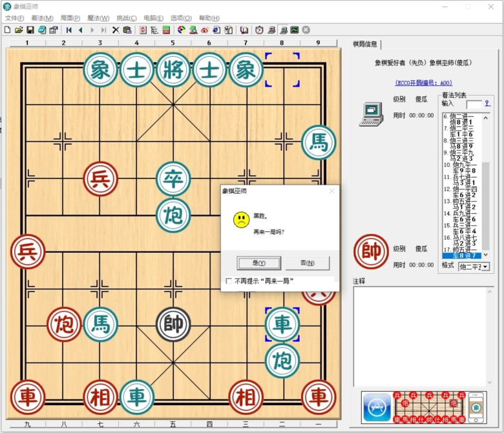Click the green monitor analysis icon

295,30
